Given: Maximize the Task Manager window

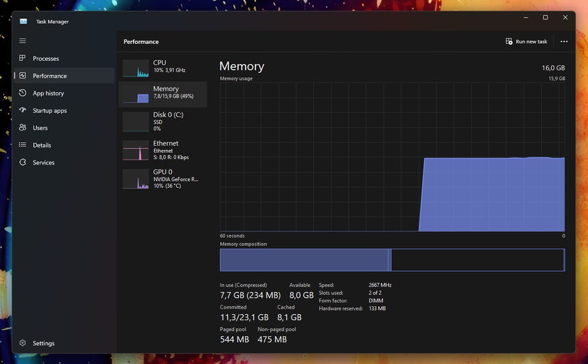Looking at the screenshot, I should (545, 18).
